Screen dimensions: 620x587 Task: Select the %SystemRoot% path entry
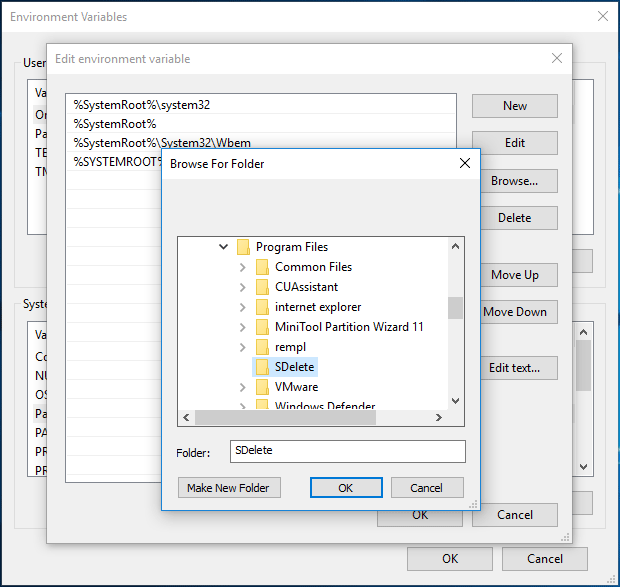[x=261, y=124]
